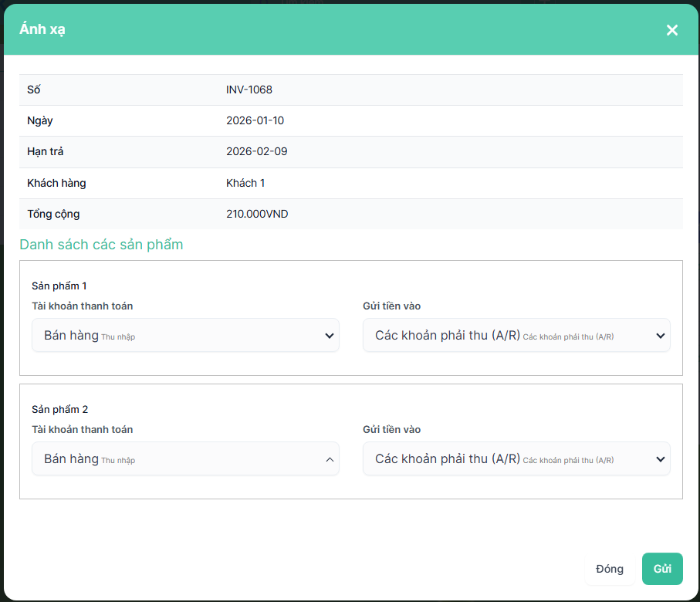Click the Ánh xạ dialog title
The image size is (700, 602).
42,29
